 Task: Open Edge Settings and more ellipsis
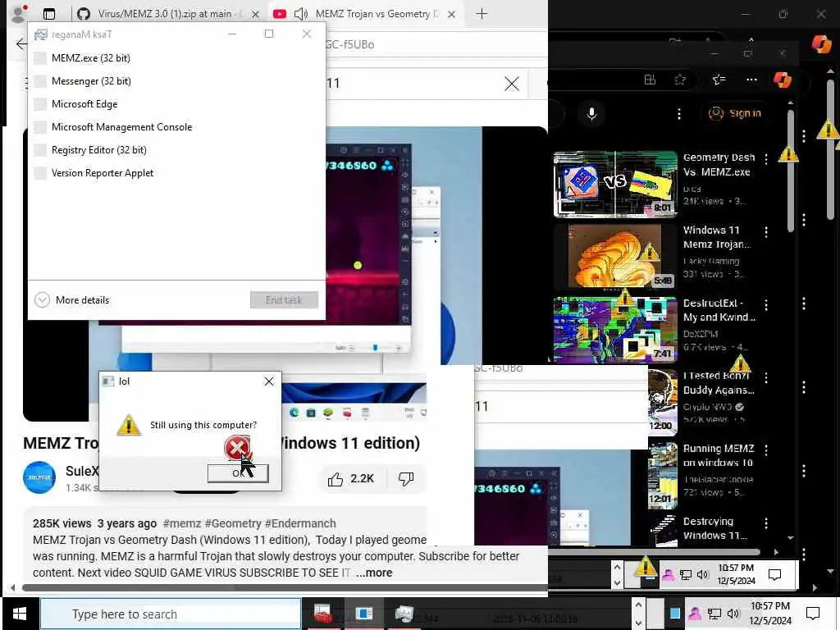click(751, 80)
